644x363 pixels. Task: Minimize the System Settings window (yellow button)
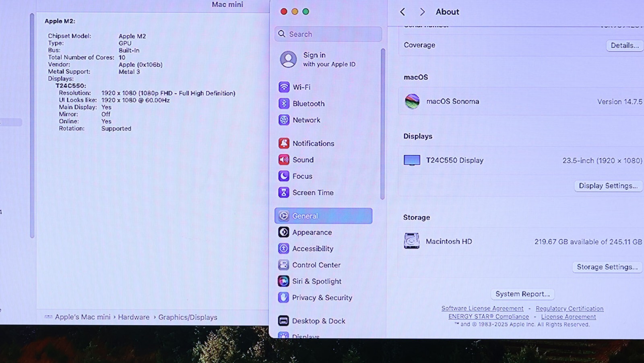295,11
